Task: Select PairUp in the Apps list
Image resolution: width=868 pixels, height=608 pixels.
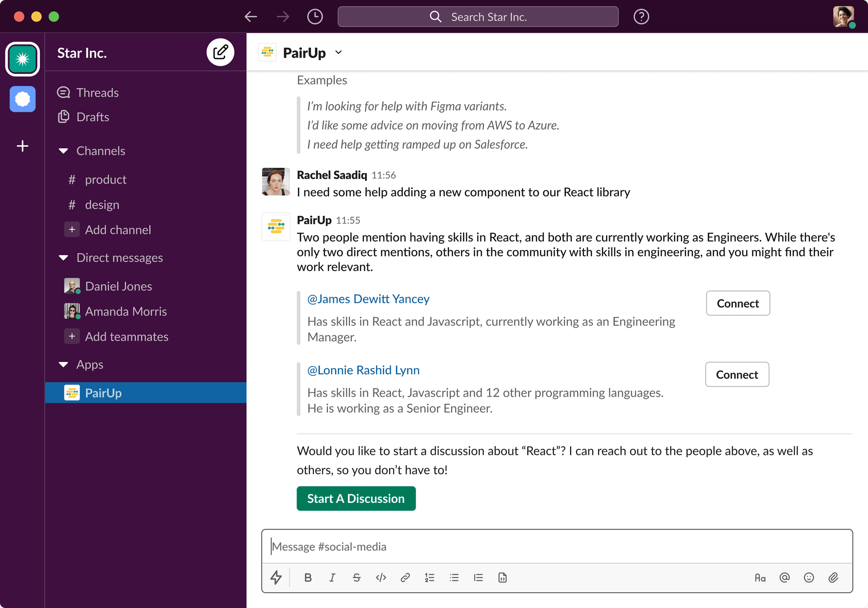Action: (146, 393)
